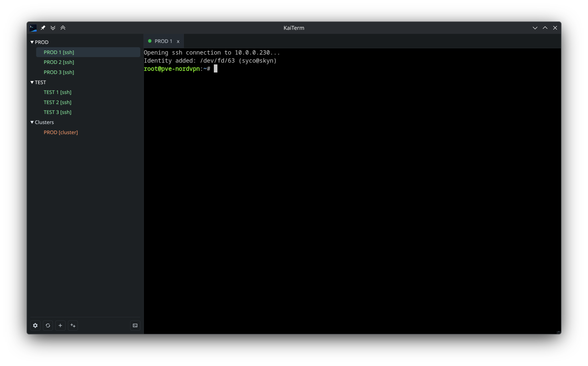
Task: Click the root@pve-nordvpn terminal prompt
Action: click(x=177, y=69)
